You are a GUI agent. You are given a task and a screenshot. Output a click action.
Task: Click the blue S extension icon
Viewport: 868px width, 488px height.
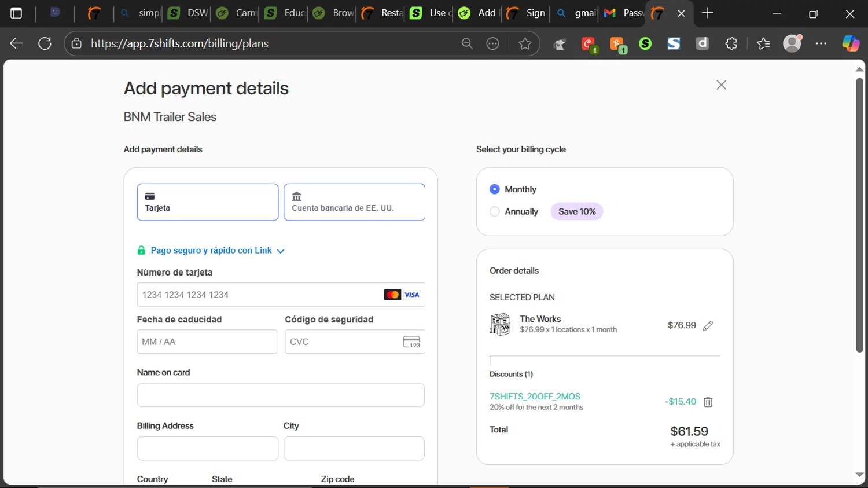(674, 43)
